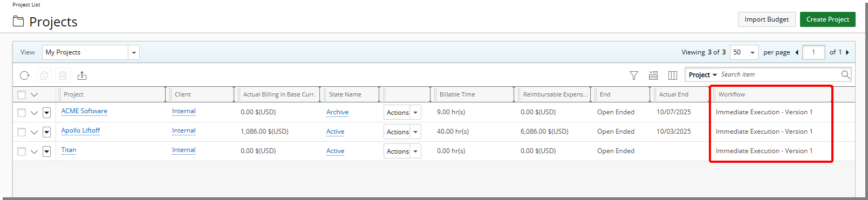This screenshot has width=868, height=200.
Task: Open Internal client link for ACME Software
Action: (x=184, y=111)
